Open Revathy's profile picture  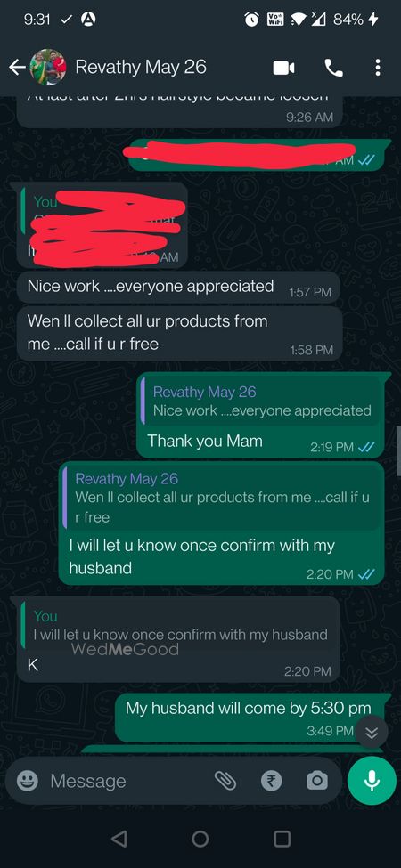point(48,68)
